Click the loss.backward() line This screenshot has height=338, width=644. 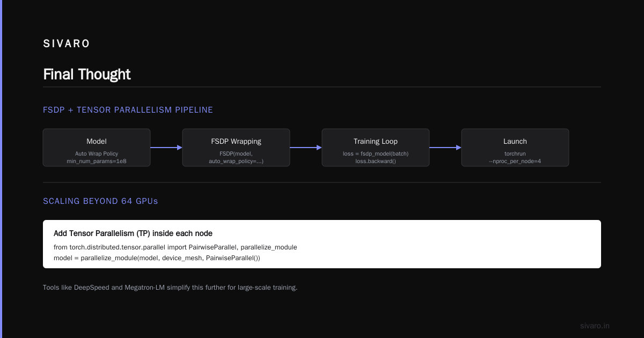(376, 161)
